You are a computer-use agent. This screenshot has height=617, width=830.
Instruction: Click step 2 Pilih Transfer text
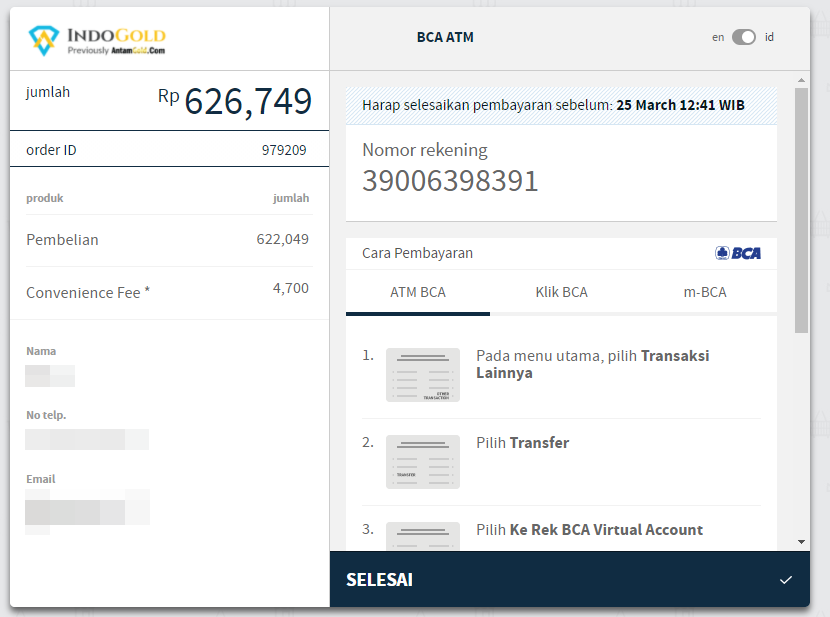[x=522, y=442]
